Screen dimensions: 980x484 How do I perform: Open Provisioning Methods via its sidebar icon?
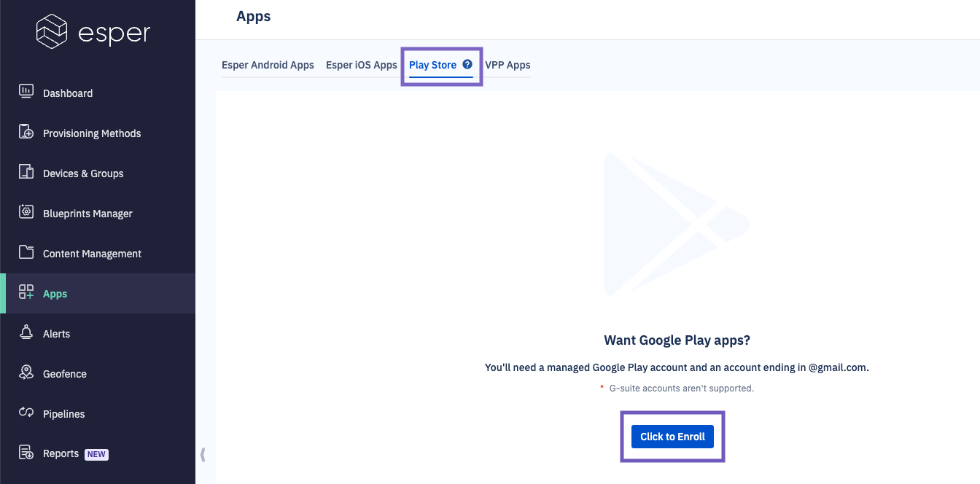pyautogui.click(x=26, y=133)
